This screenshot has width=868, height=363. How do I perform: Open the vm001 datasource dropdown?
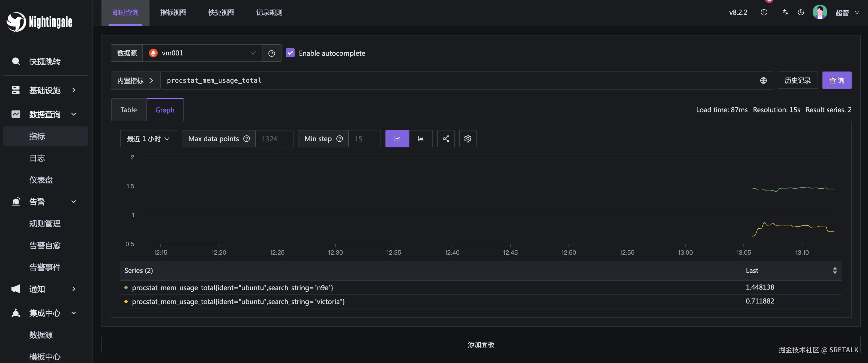point(202,53)
